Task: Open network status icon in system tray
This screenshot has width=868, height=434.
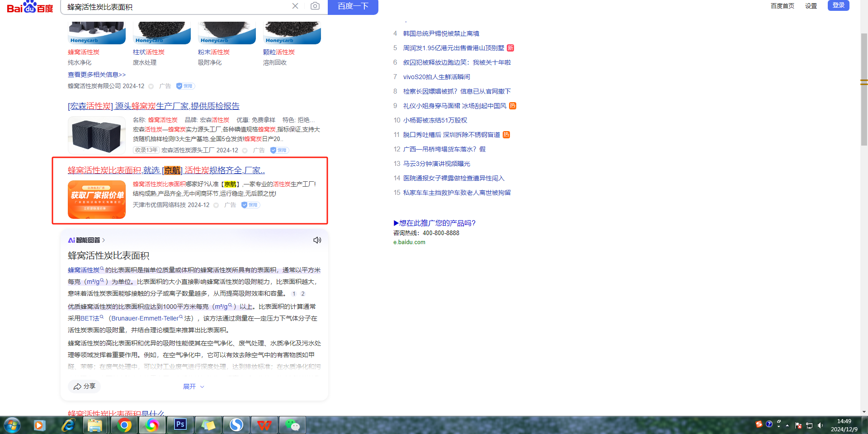Action: pos(809,425)
